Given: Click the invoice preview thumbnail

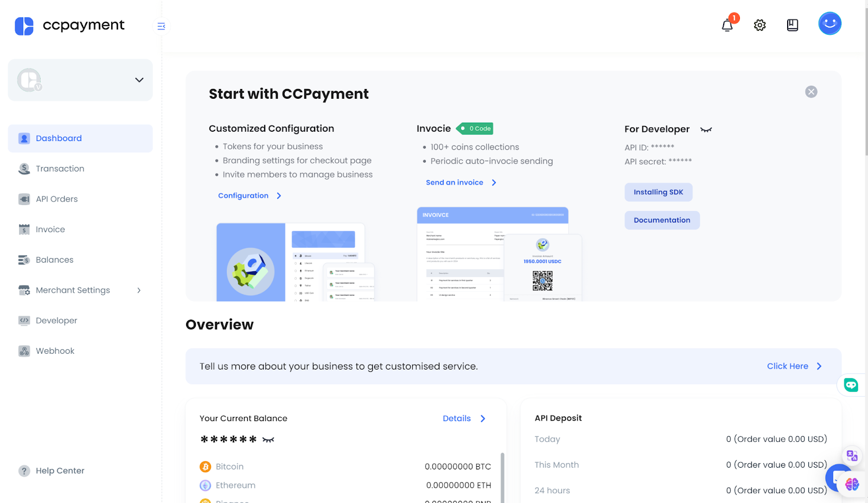Looking at the screenshot, I should pos(499,254).
